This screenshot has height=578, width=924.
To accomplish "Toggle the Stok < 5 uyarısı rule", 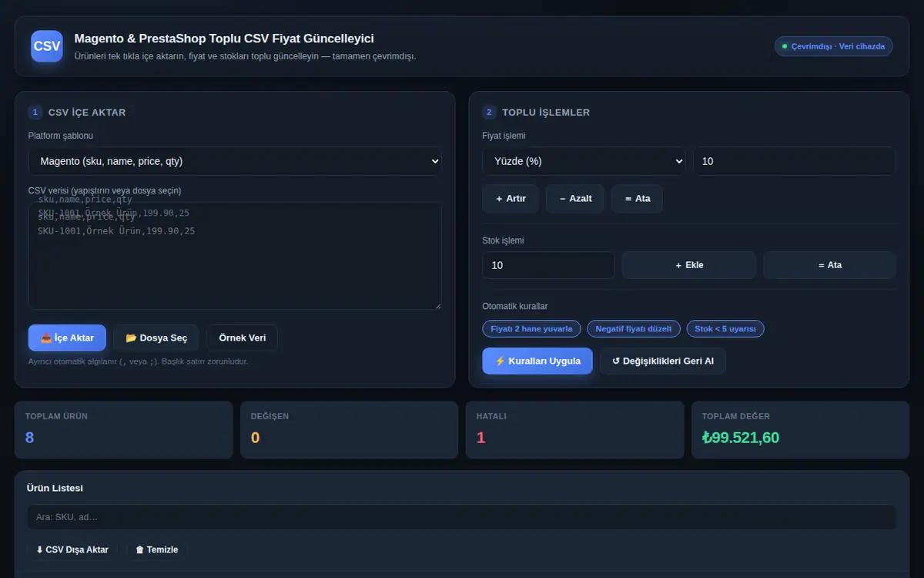I will tap(725, 329).
